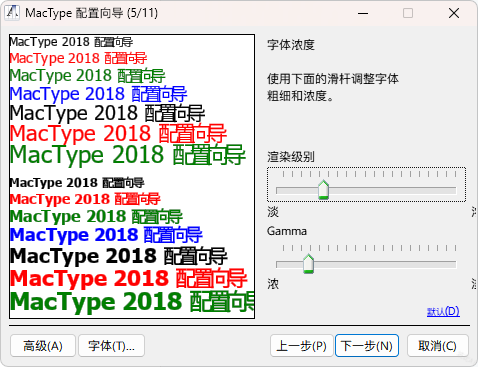Image resolution: width=478 pixels, height=367 pixels.
Task: Click the Gamma label
Action: (287, 231)
